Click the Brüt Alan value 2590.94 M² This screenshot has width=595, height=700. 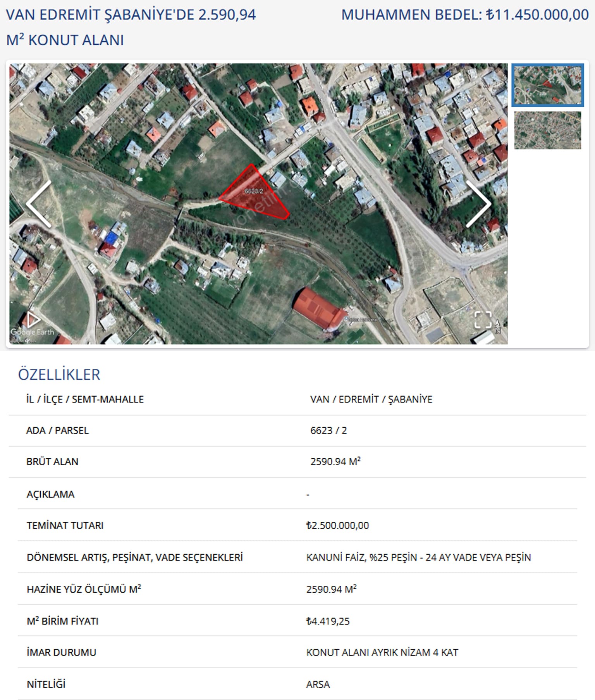click(335, 461)
